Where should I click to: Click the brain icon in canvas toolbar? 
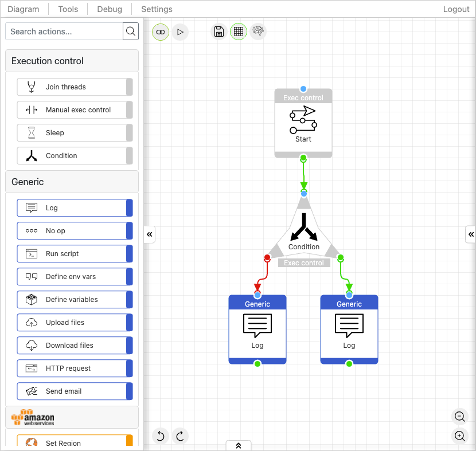pyautogui.click(x=258, y=32)
